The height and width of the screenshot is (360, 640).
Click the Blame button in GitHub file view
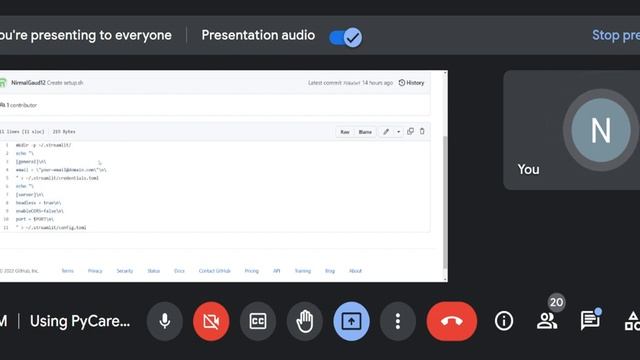coord(365,132)
